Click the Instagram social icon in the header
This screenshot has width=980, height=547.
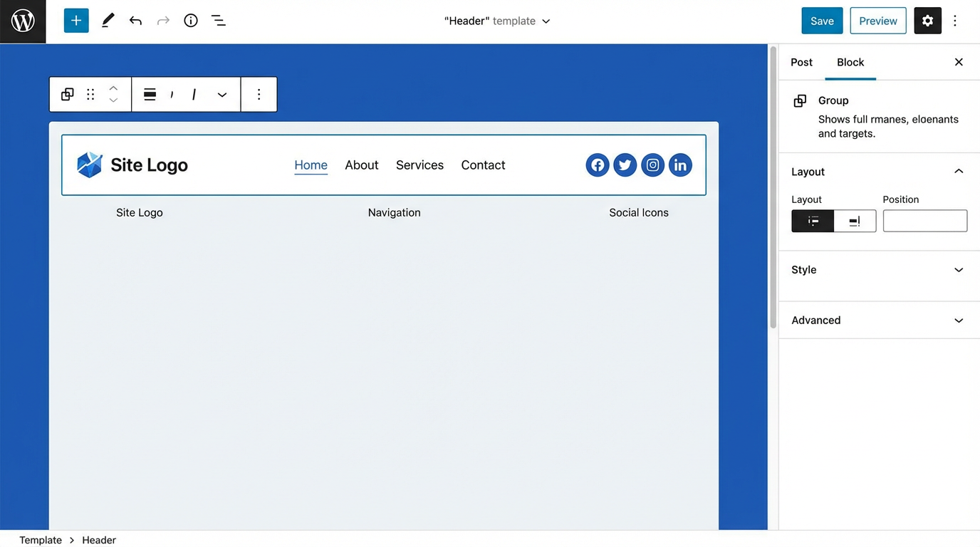(652, 165)
